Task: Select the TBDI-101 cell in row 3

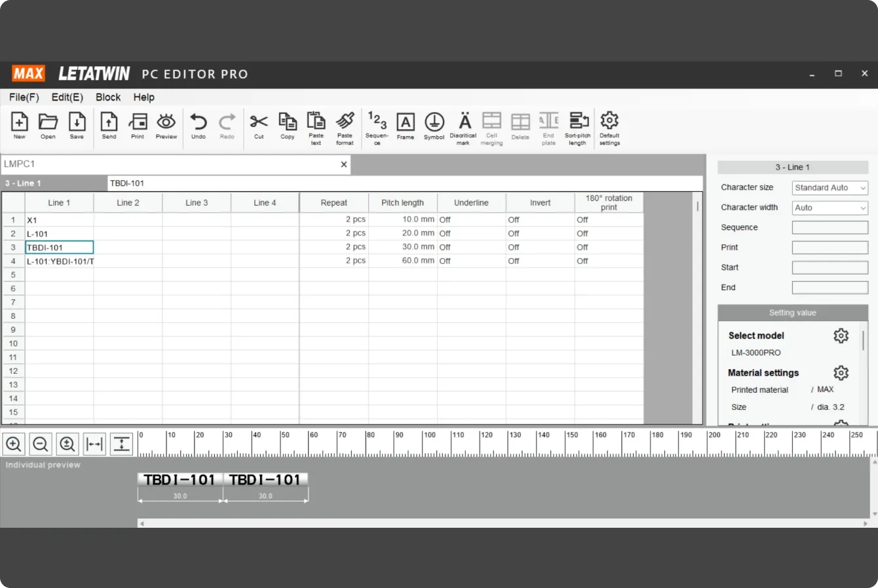Action: click(60, 248)
